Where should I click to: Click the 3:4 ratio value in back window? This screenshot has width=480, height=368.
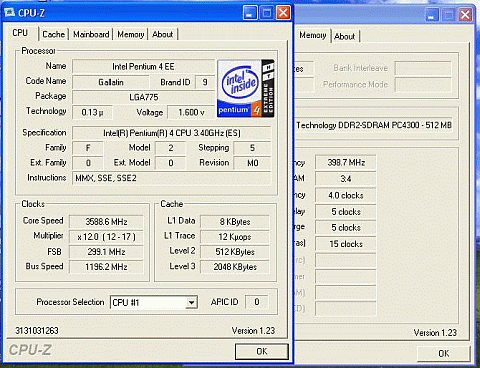pyautogui.click(x=346, y=179)
